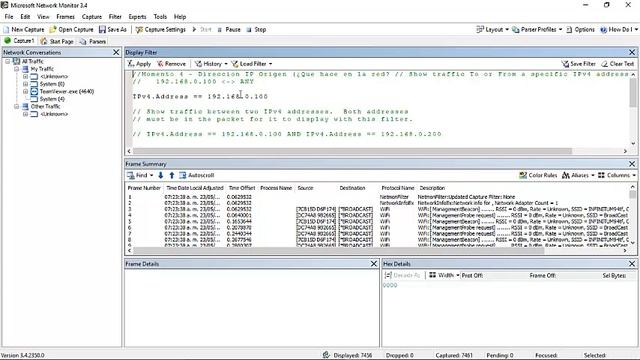Pause the running capture
This screenshot has width=640, height=360.
229,29
